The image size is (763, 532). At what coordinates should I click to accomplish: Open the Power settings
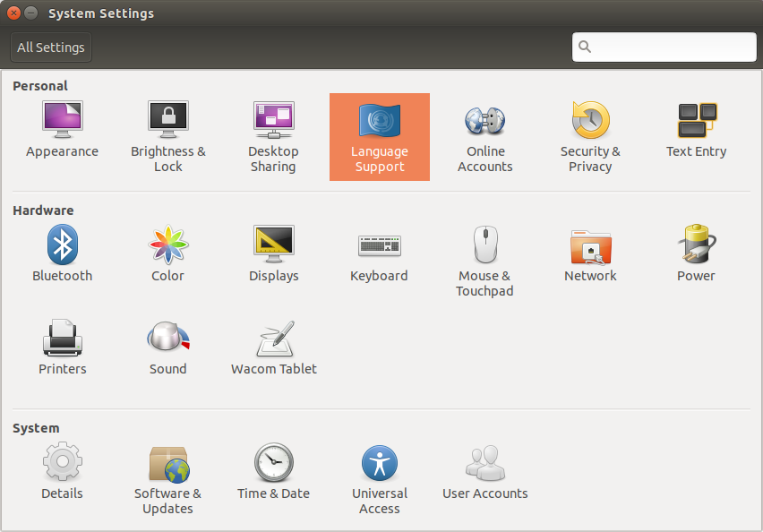697,253
